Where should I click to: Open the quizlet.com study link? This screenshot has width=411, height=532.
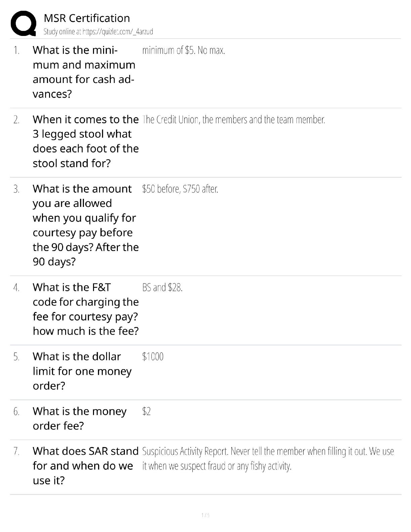(98, 32)
